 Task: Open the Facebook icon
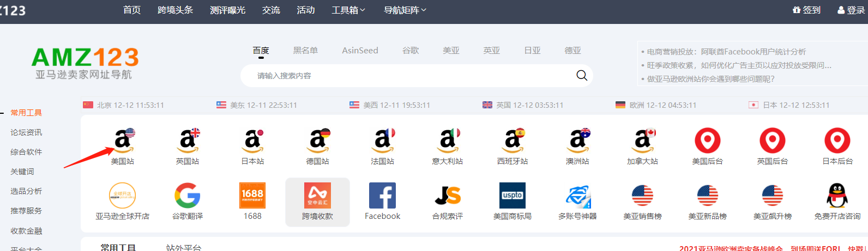click(383, 195)
